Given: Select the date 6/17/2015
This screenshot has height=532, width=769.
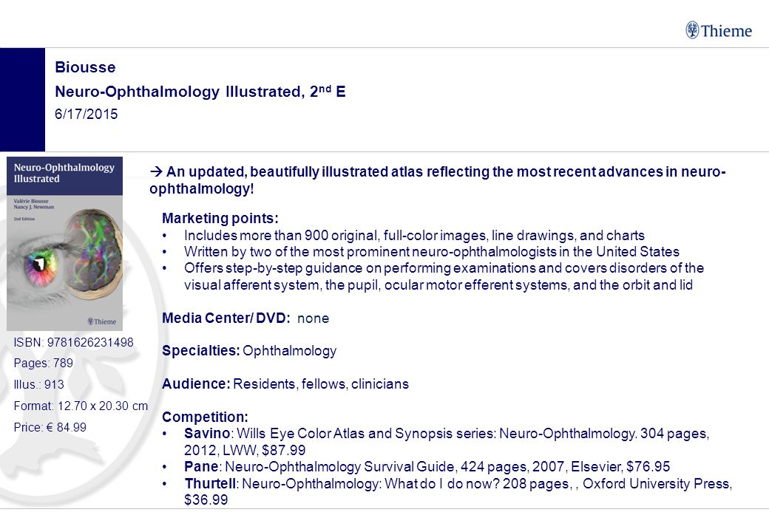Looking at the screenshot, I should point(87,114).
